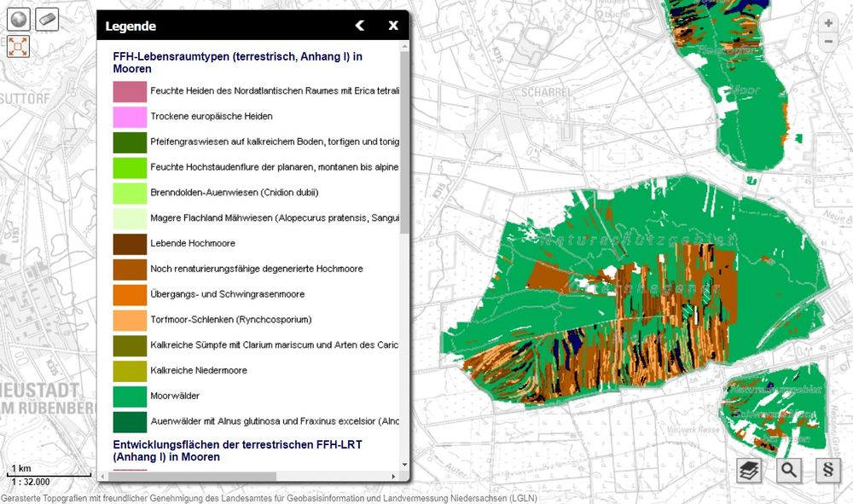Viewport: 853px width, 504px height.
Task: Click the Lebende Hochmoore brown swatch
Action: (x=130, y=244)
